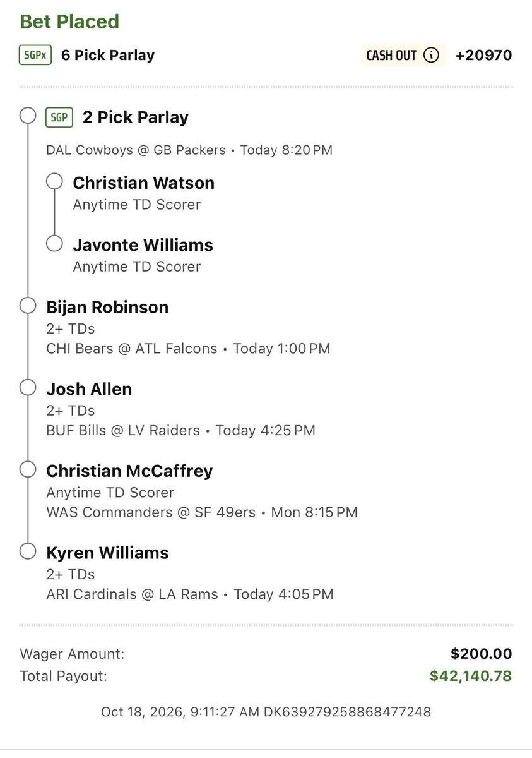Select the 6 Pick Parlay title
The height and width of the screenshot is (758, 532).
108,55
